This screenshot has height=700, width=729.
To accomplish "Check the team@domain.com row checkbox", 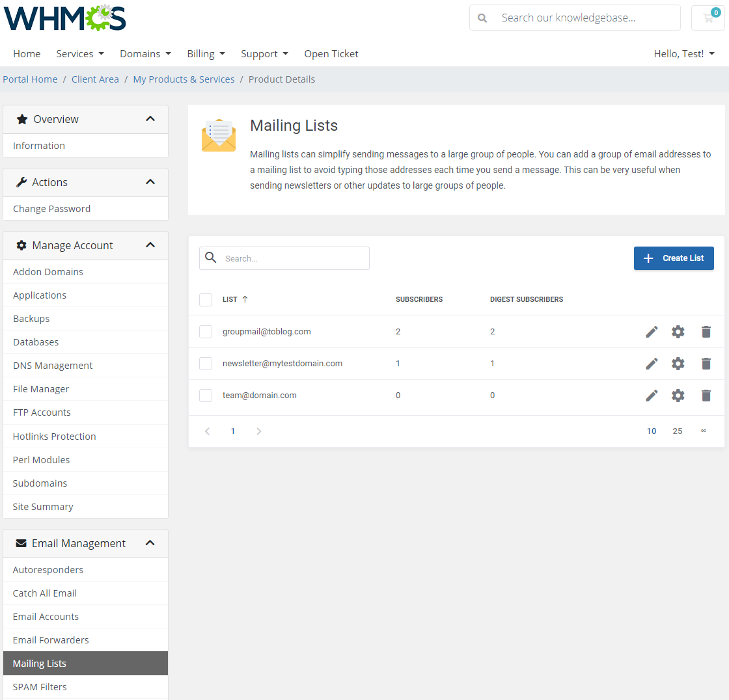I will (x=206, y=396).
